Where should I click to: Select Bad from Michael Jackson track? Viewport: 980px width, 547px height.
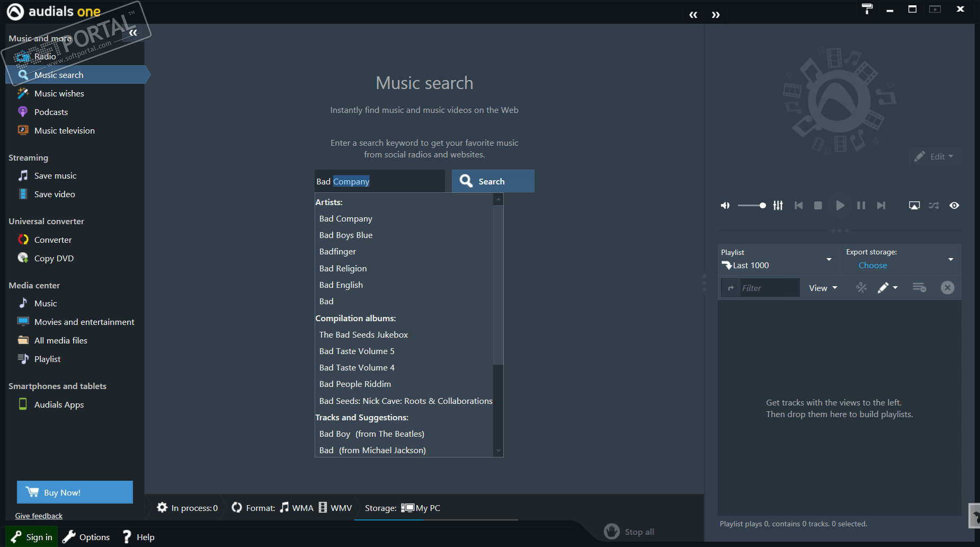[372, 450]
